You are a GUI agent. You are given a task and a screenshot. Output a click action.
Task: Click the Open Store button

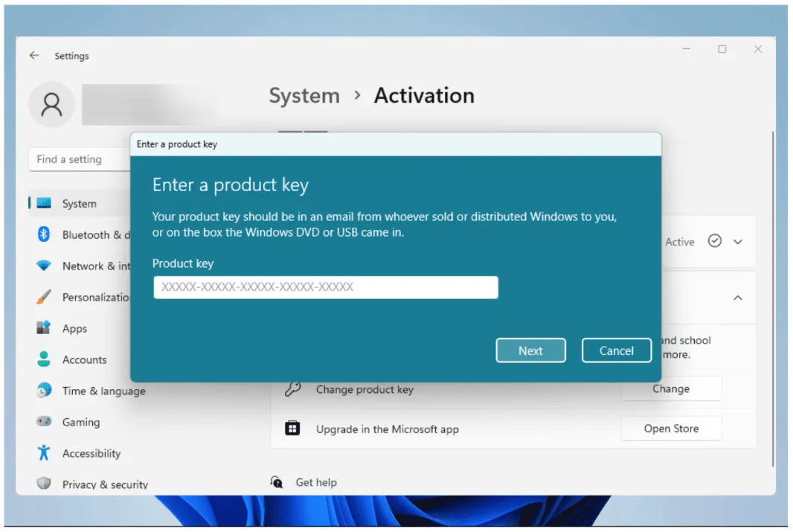[x=671, y=428]
